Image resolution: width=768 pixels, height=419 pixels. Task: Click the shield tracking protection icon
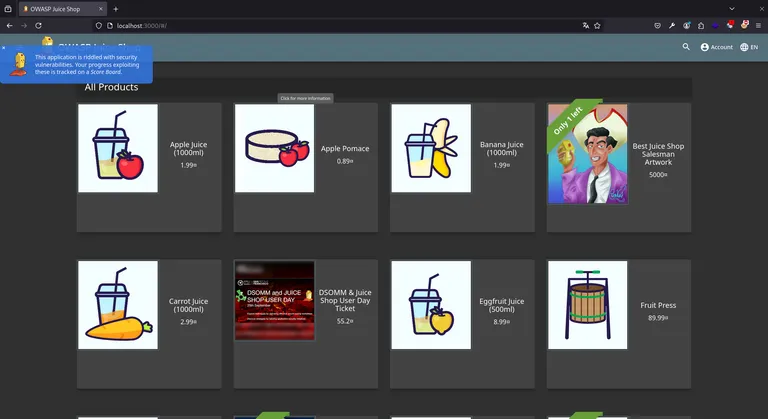[x=98, y=25]
